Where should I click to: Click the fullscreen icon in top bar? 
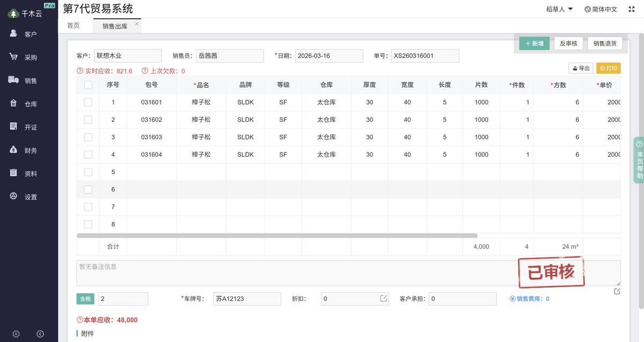(631, 9)
